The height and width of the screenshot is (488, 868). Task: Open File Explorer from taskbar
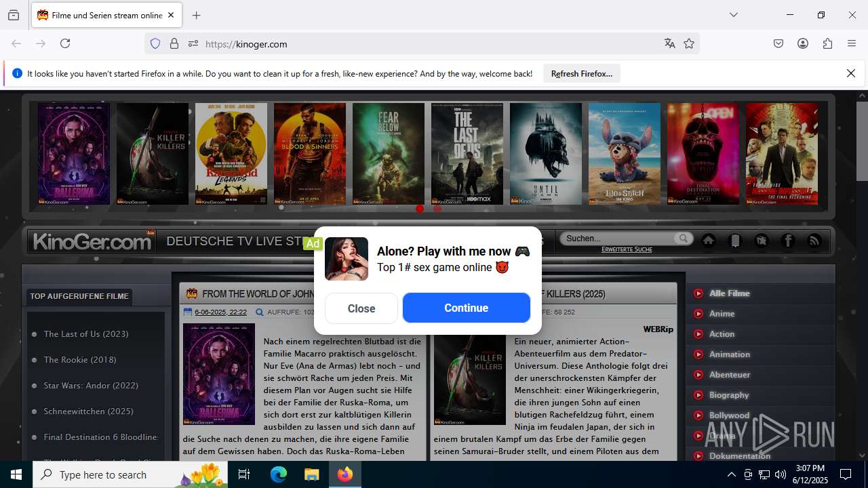(x=311, y=474)
